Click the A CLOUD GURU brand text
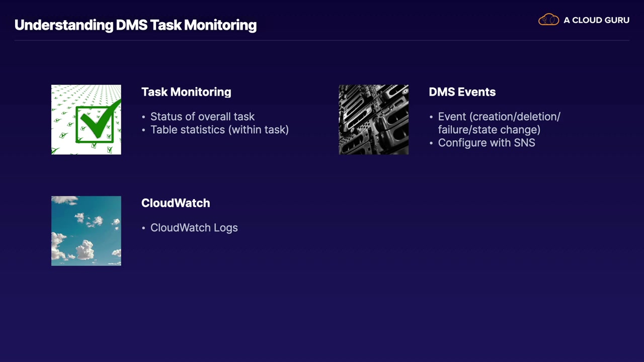This screenshot has width=644, height=362. click(x=596, y=20)
